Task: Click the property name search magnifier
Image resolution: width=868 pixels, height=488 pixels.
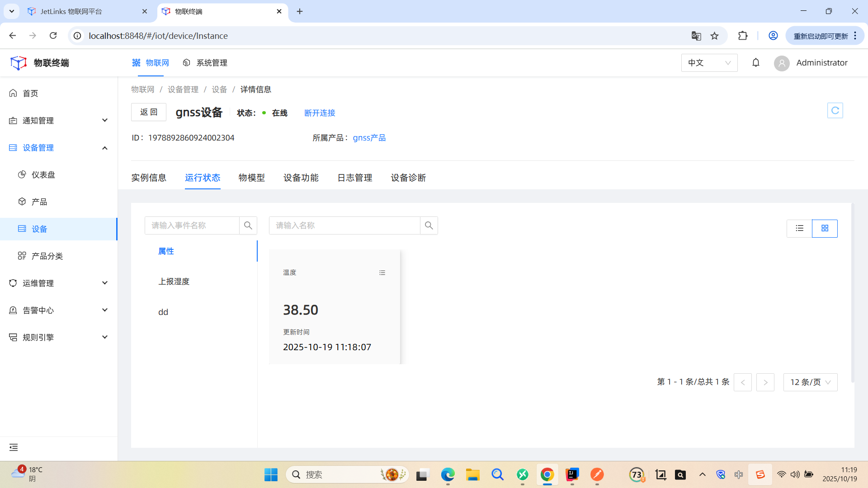Action: 429,225
